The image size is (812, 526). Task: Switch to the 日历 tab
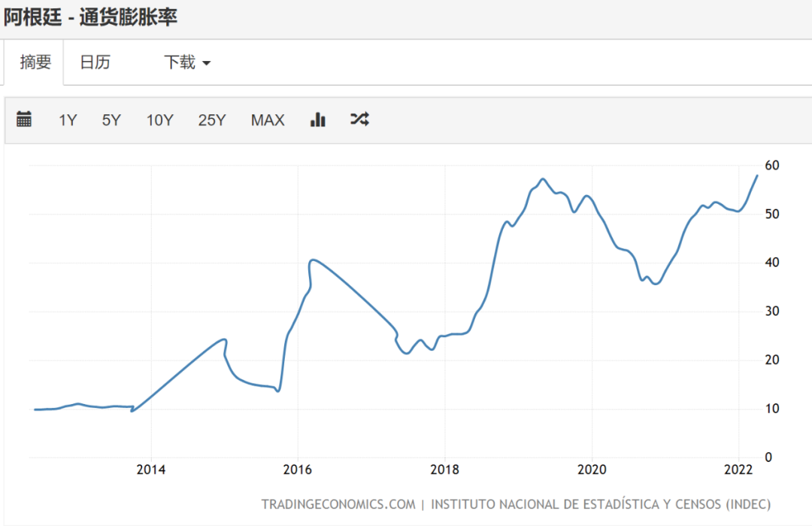pos(95,62)
